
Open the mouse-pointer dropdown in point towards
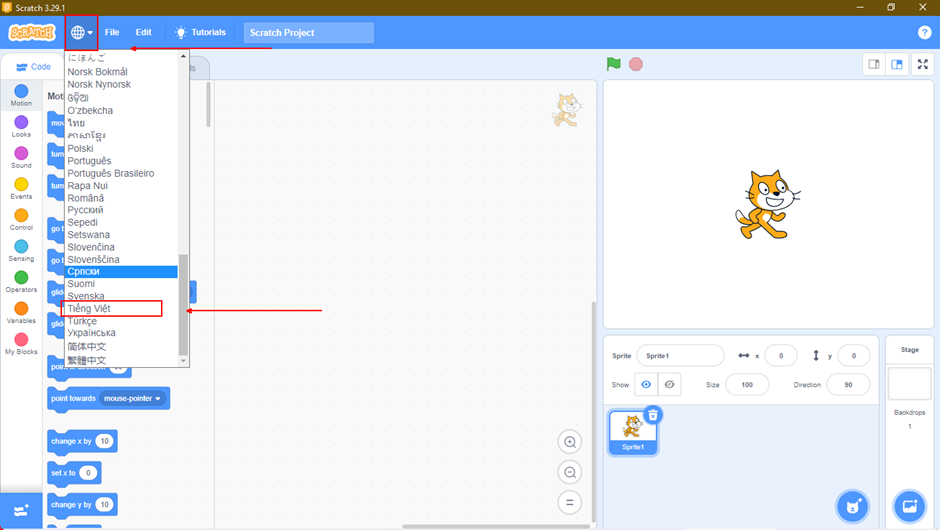(132, 399)
